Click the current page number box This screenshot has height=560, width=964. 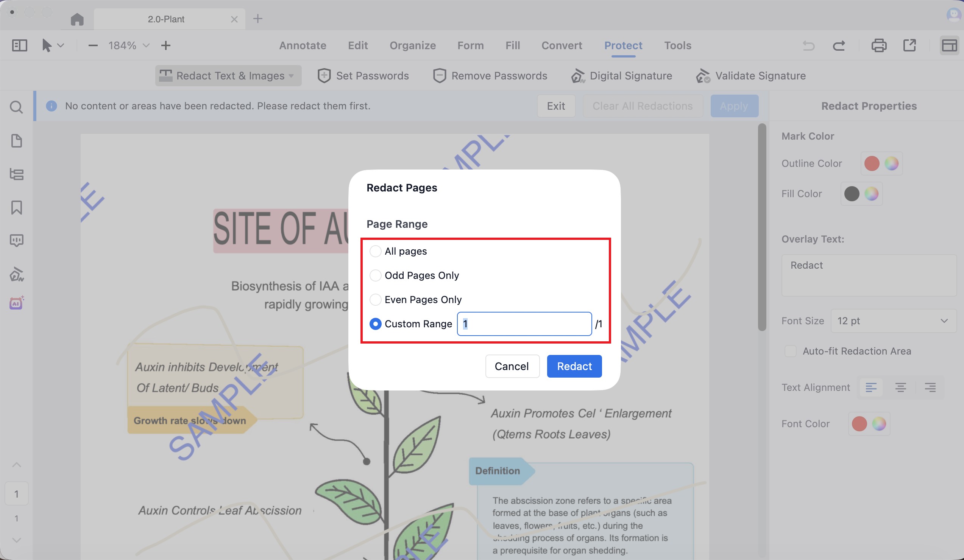click(x=16, y=494)
